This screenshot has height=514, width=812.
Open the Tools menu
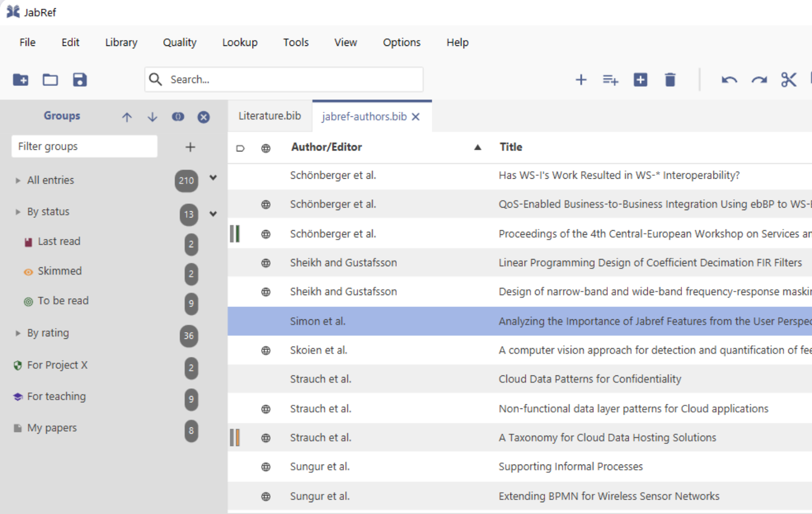(x=296, y=42)
